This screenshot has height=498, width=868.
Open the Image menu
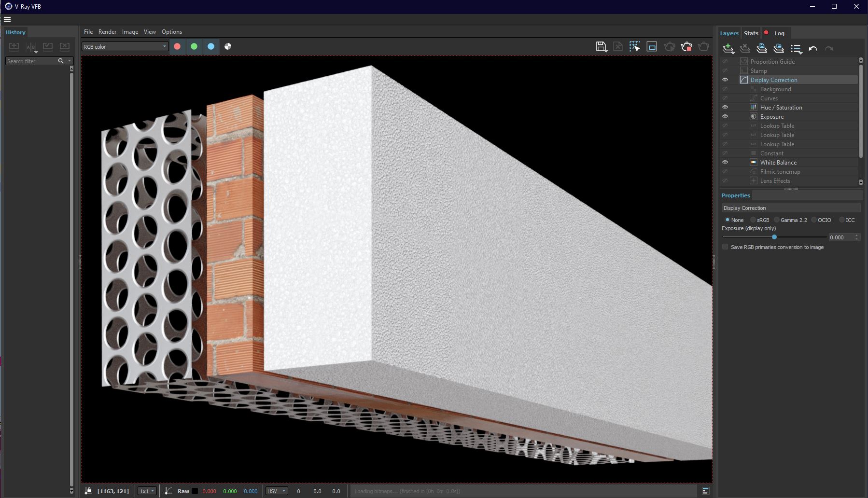coord(130,32)
